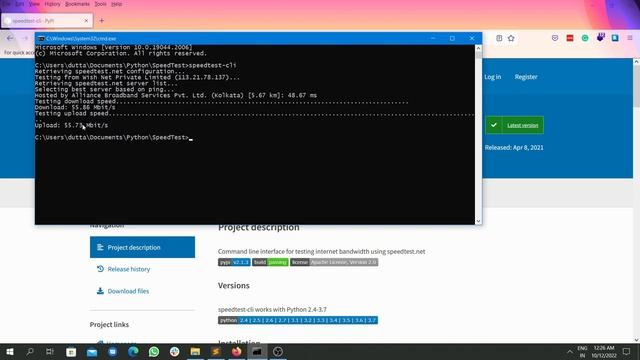The height and width of the screenshot is (360, 640).
Task: Bookmark this page with the star icon
Action: click(x=511, y=38)
